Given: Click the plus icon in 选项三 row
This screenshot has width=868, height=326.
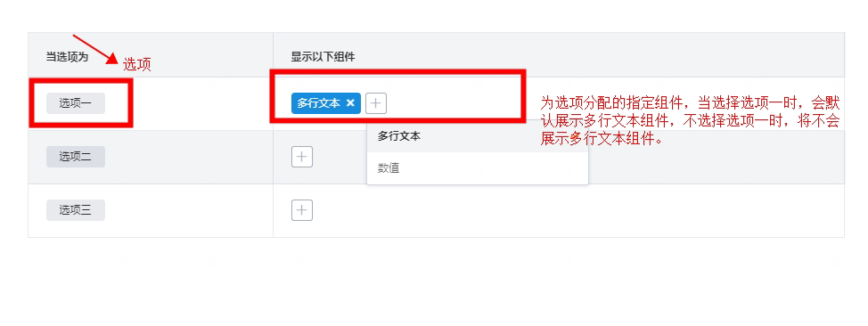Looking at the screenshot, I should pyautogui.click(x=302, y=210).
